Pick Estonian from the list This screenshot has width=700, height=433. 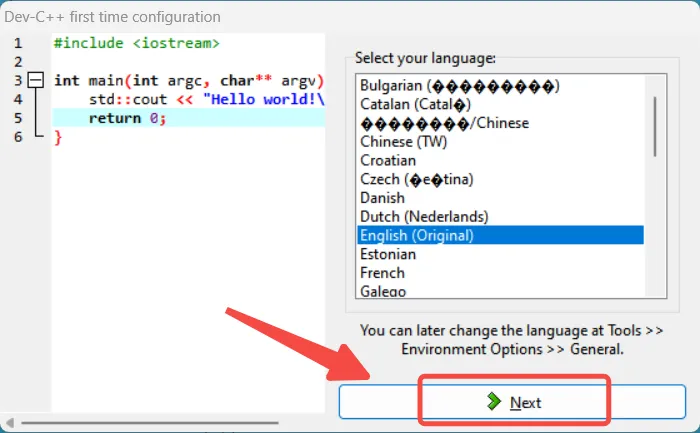coord(500,254)
